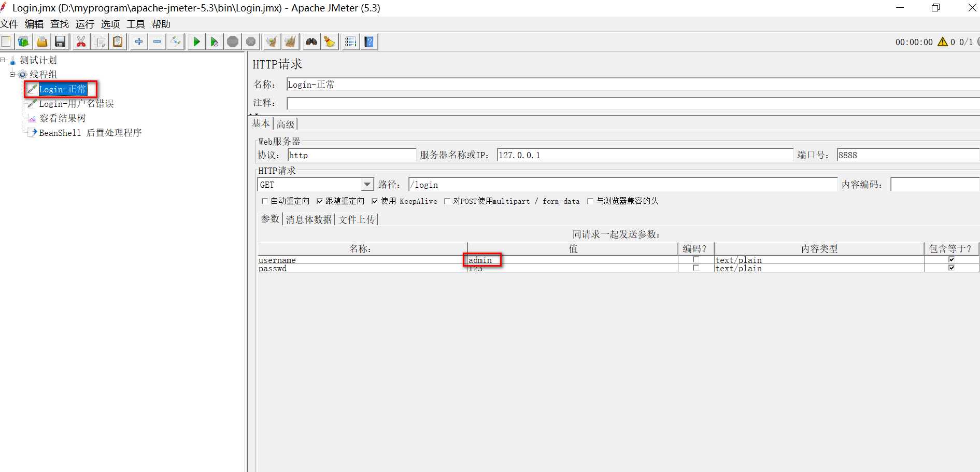The height and width of the screenshot is (472, 980).
Task: Click the Paste clipboard icon
Action: click(118, 41)
